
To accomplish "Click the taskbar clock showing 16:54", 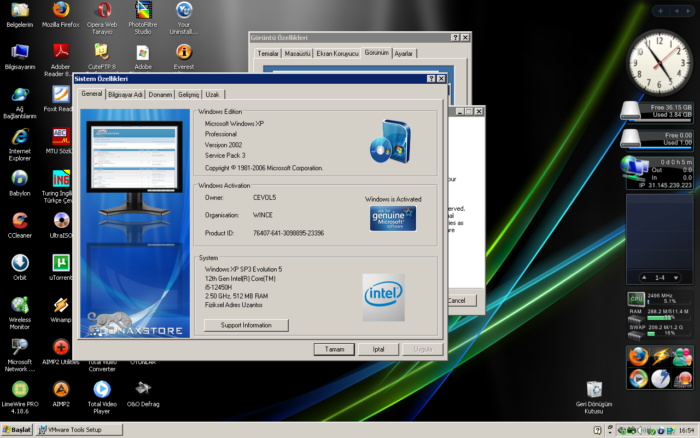I will click(687, 431).
